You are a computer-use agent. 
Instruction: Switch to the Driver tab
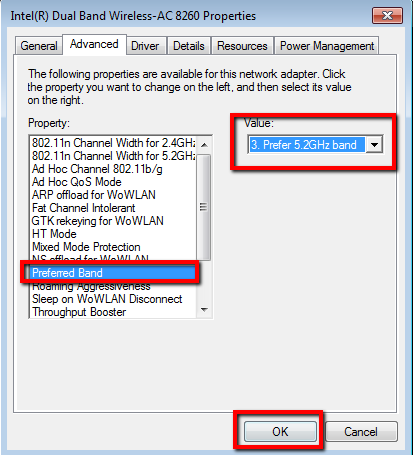pos(145,46)
